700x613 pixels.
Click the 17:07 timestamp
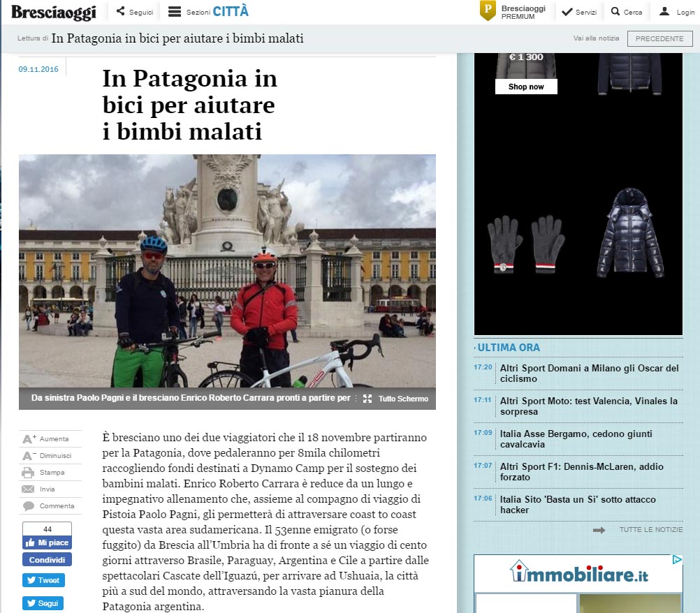(483, 466)
